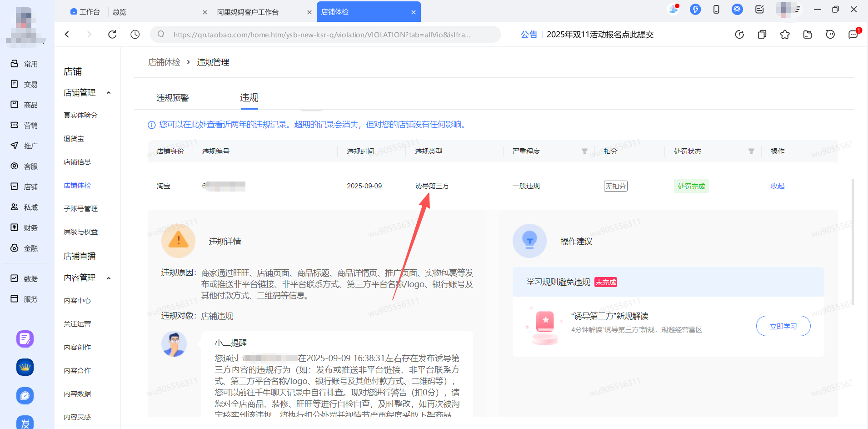Collapse the violation detail via 收起 link

777,186
